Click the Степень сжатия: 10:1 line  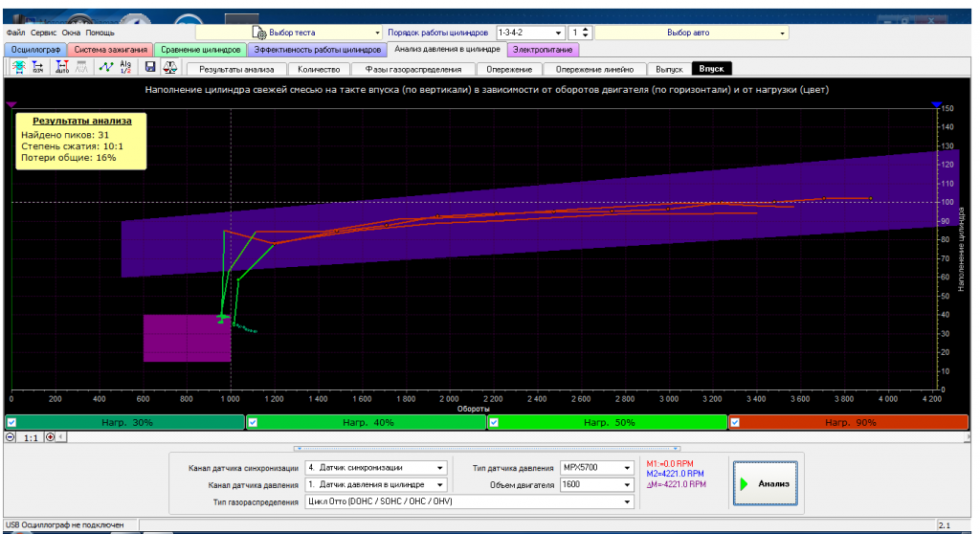click(72, 146)
